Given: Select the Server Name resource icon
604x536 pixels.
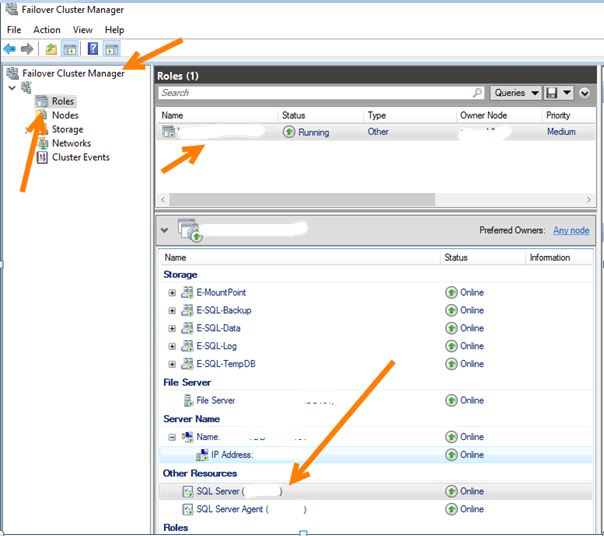Looking at the screenshot, I should 188,437.
